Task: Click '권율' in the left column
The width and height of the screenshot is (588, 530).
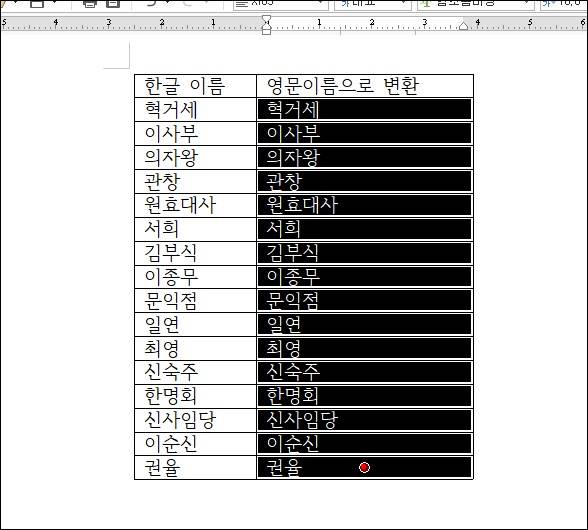Action: coord(162,468)
